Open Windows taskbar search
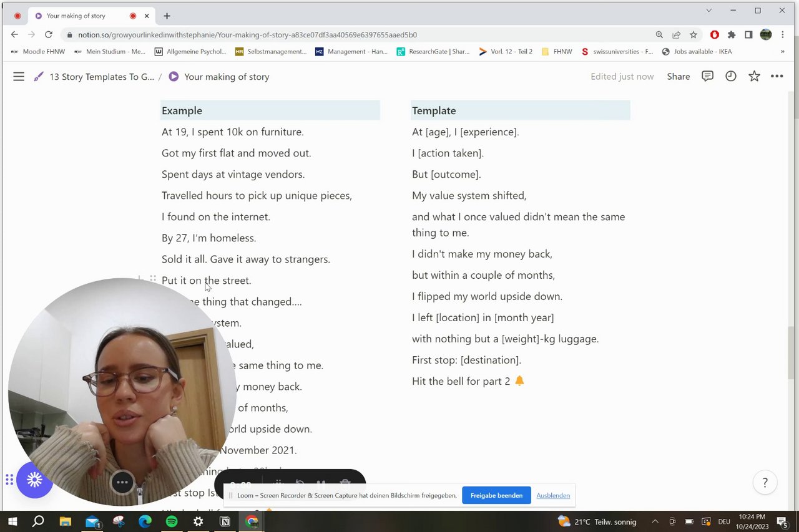Screen dimensions: 799x532 [38, 521]
